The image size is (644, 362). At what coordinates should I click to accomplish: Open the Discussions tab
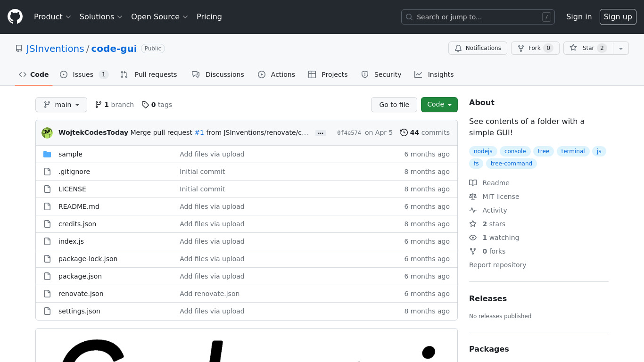pyautogui.click(x=218, y=74)
